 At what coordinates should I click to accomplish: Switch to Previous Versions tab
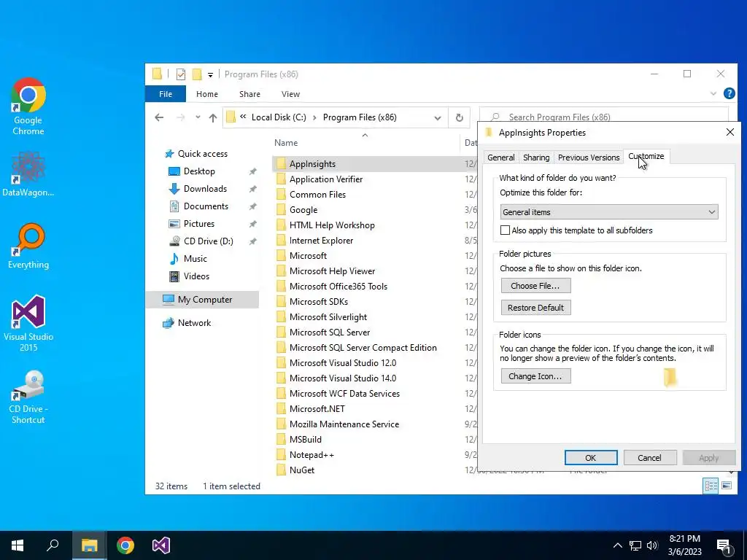[589, 157]
